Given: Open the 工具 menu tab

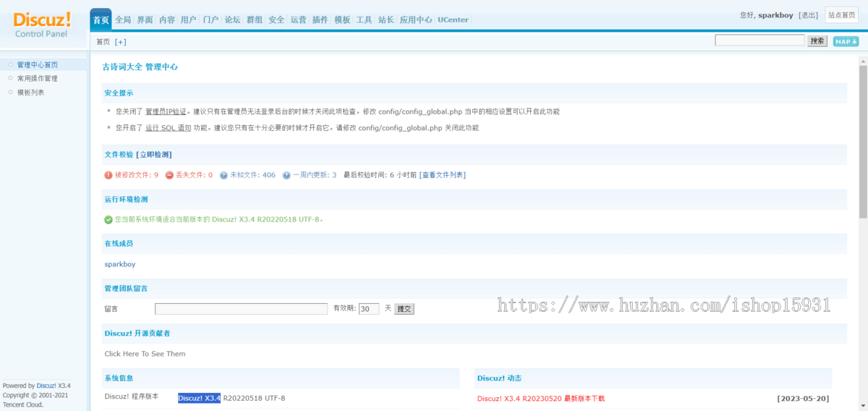Looking at the screenshot, I should [364, 20].
